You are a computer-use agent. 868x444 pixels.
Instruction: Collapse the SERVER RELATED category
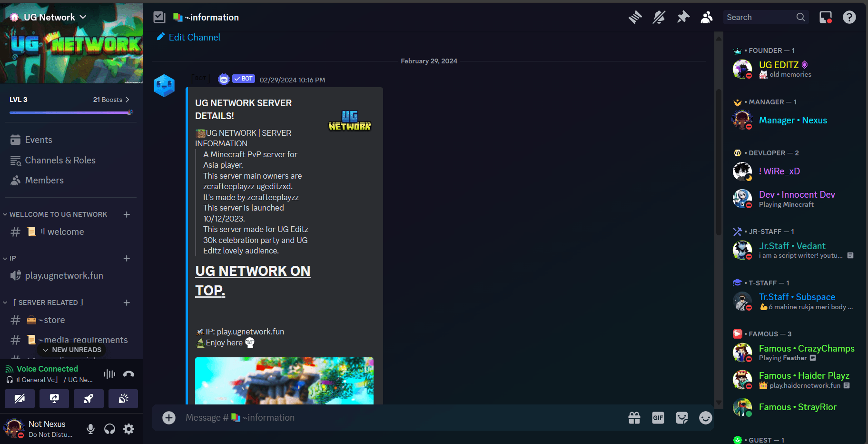pyautogui.click(x=45, y=302)
